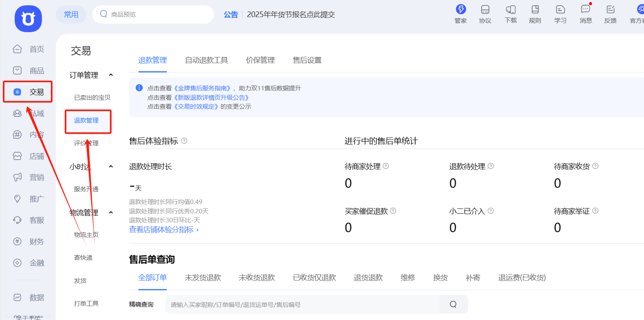
Task: Select the 未发货退款 filter tab
Action: click(203, 278)
